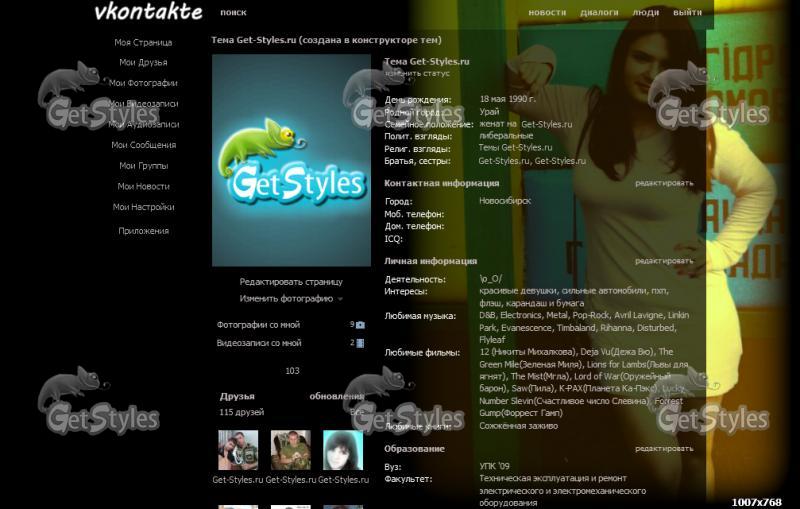Open Мои Сообщения in the sidebar

(143, 145)
